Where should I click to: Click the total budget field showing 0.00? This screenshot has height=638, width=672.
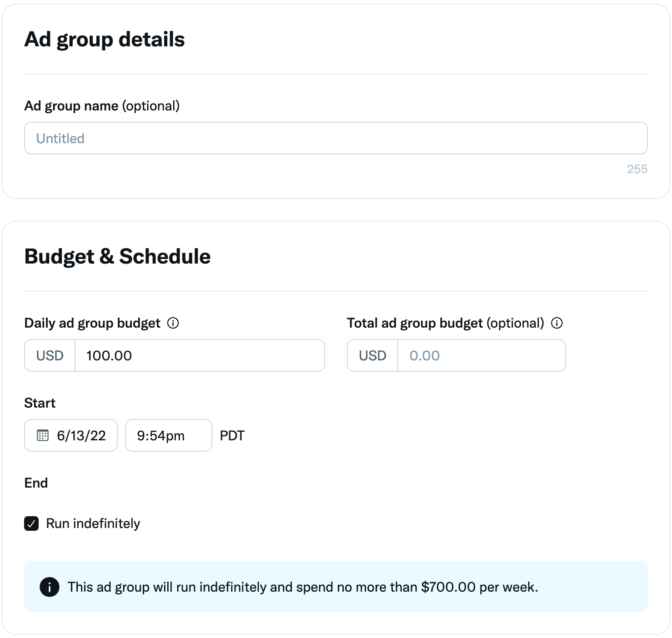pyautogui.click(x=481, y=355)
